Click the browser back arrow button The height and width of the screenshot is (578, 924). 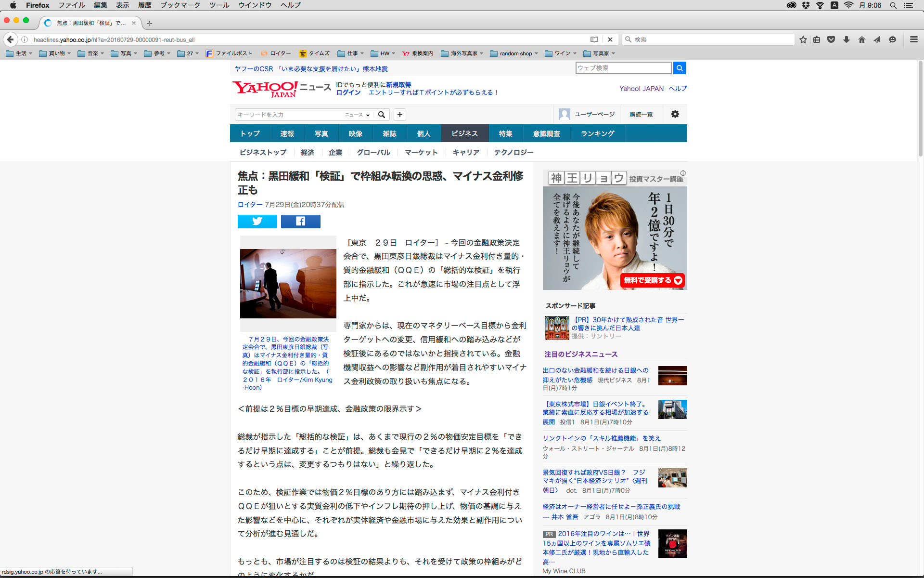pos(10,39)
